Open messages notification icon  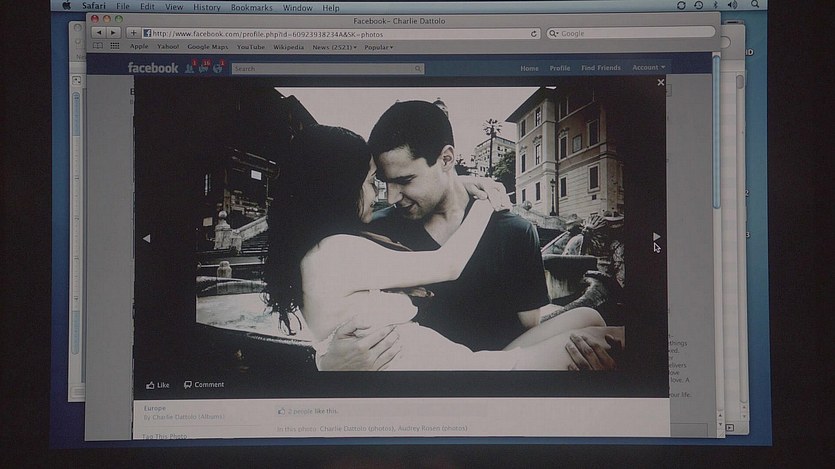pos(203,68)
